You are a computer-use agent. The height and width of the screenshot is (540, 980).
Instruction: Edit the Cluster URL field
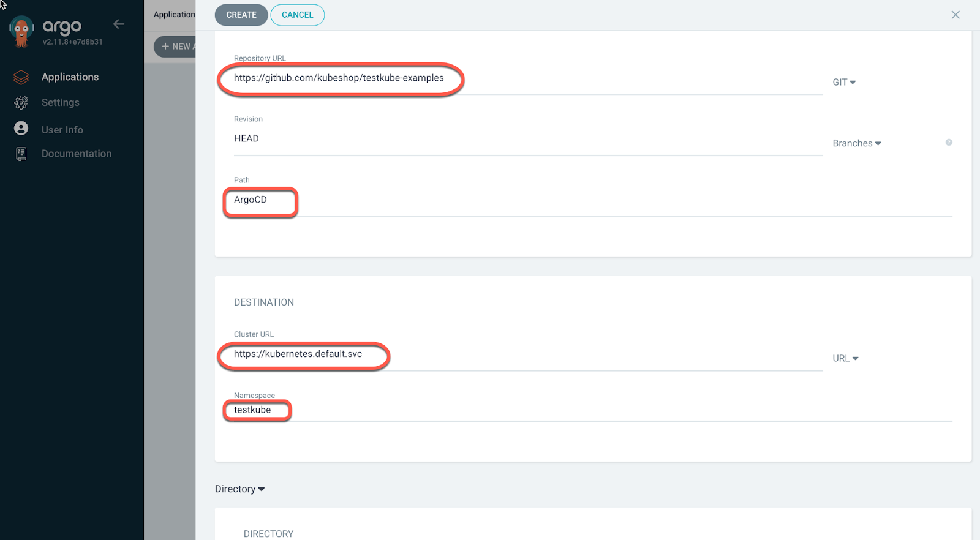pyautogui.click(x=528, y=354)
